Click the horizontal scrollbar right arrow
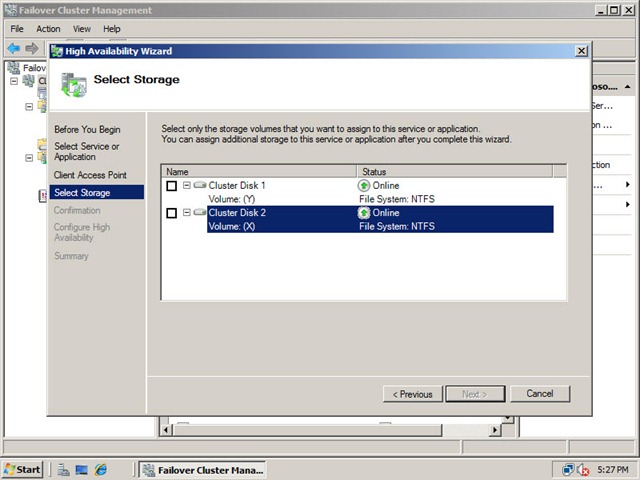The width and height of the screenshot is (640, 480). click(x=495, y=430)
